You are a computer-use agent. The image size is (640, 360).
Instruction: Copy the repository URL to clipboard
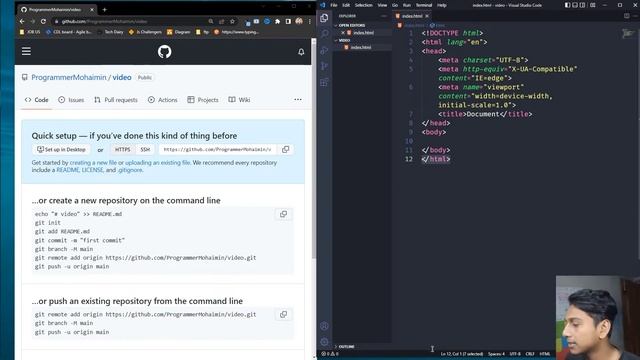[286, 149]
